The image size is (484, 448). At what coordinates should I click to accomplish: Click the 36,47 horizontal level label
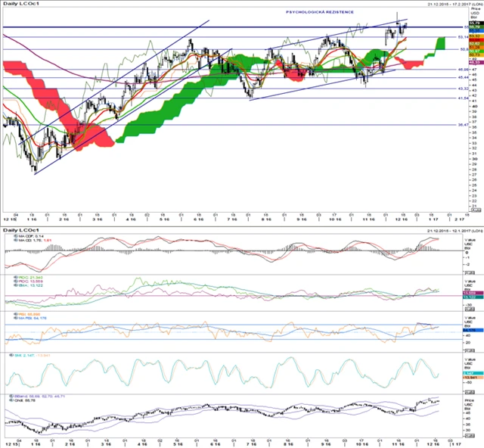[x=464, y=125]
